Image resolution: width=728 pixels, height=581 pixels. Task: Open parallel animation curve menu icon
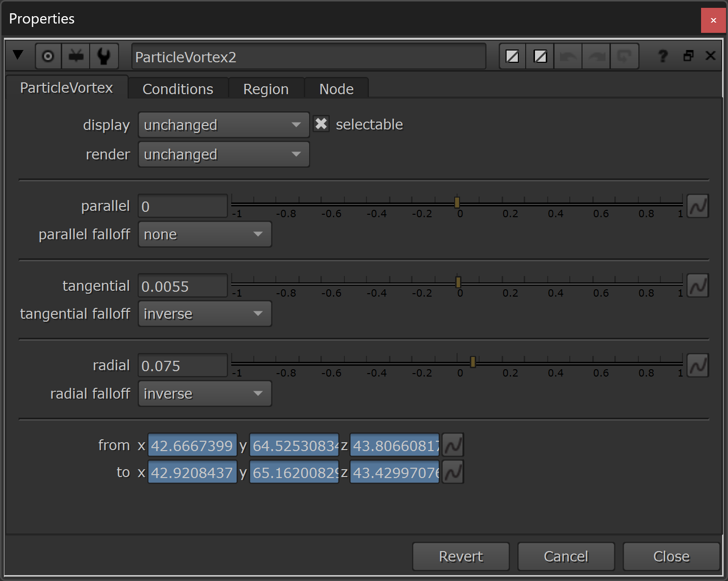click(x=698, y=206)
